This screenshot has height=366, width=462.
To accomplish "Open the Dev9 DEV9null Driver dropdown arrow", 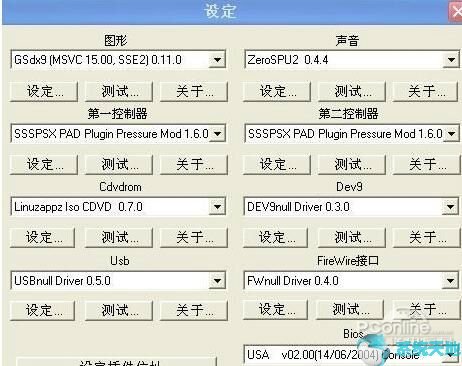I will coord(450,207).
